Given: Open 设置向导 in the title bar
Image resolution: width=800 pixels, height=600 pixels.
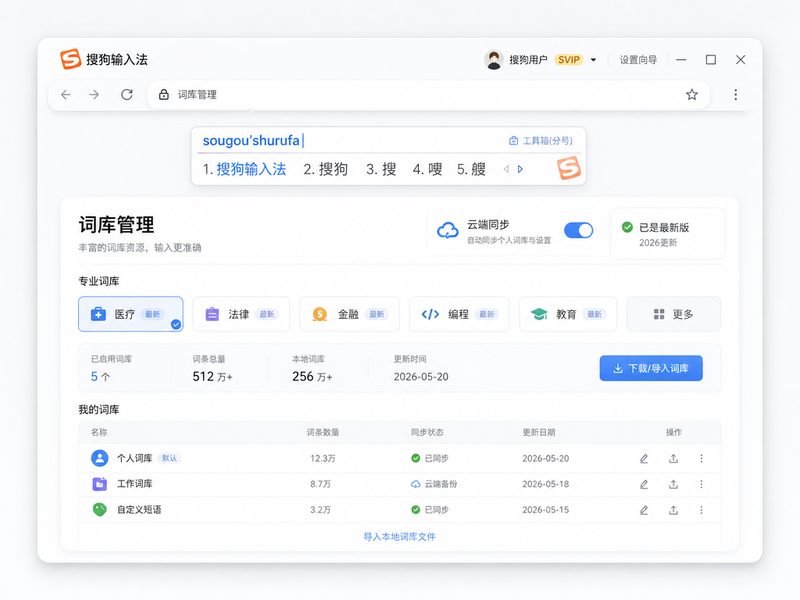Looking at the screenshot, I should click(x=638, y=60).
